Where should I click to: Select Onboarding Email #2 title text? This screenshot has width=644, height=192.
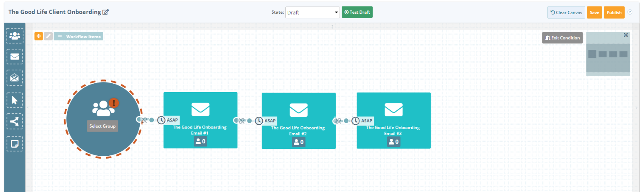[x=298, y=131]
